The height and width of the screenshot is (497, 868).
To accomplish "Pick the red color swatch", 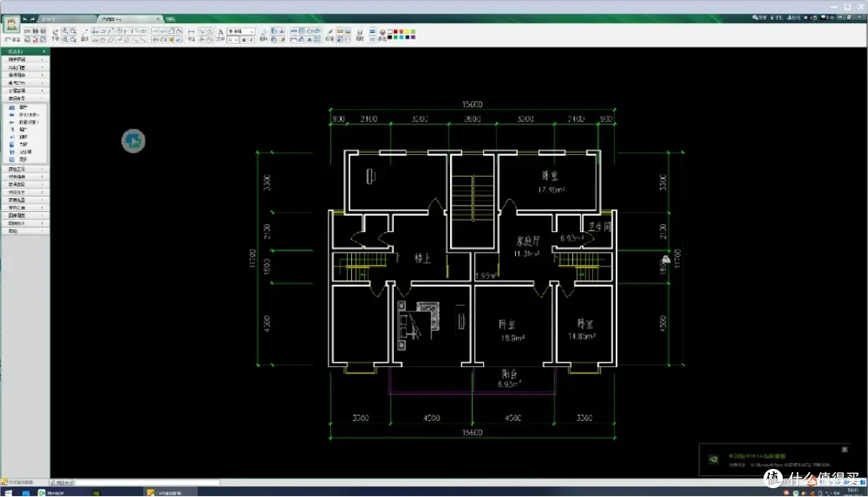I will (x=395, y=31).
